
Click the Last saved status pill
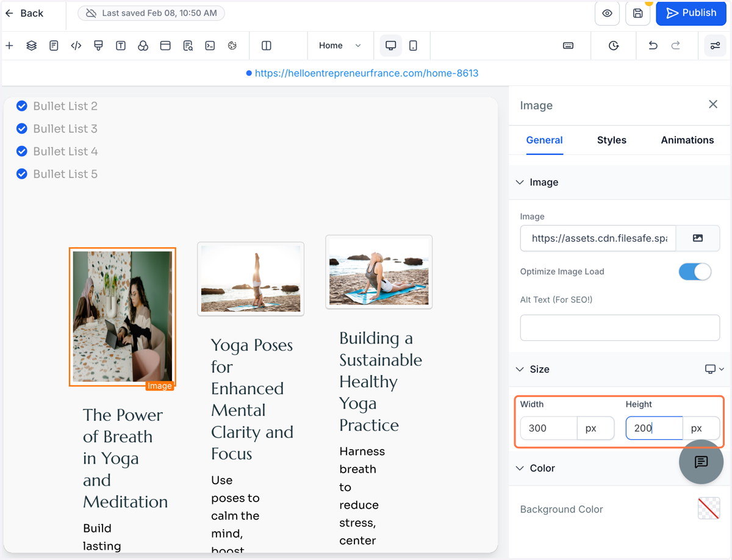(x=151, y=13)
